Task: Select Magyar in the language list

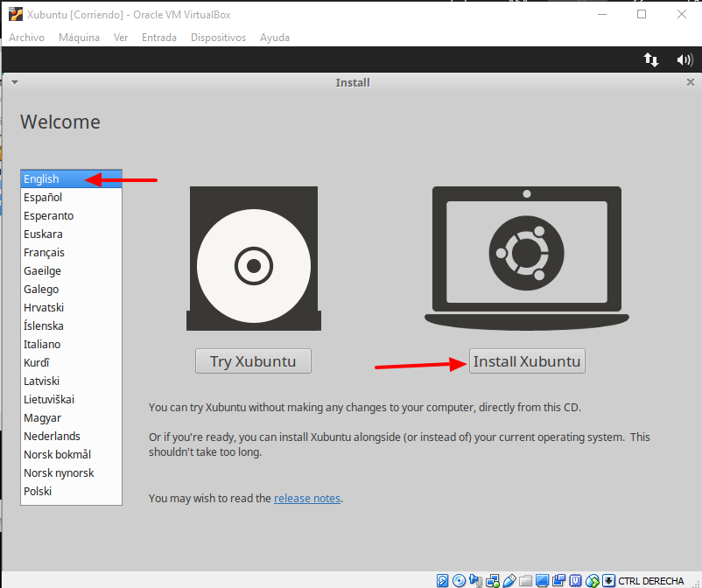Action: pyautogui.click(x=71, y=417)
